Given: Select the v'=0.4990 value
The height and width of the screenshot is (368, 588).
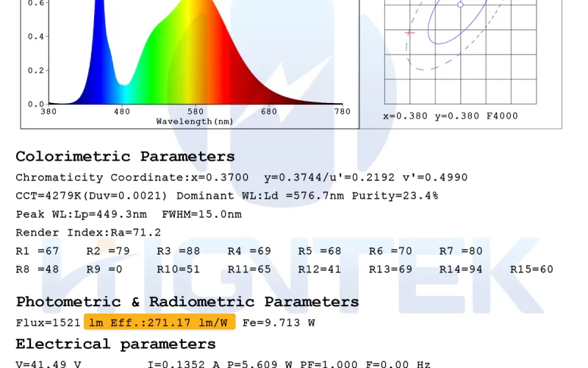Looking at the screenshot, I should (x=435, y=177).
